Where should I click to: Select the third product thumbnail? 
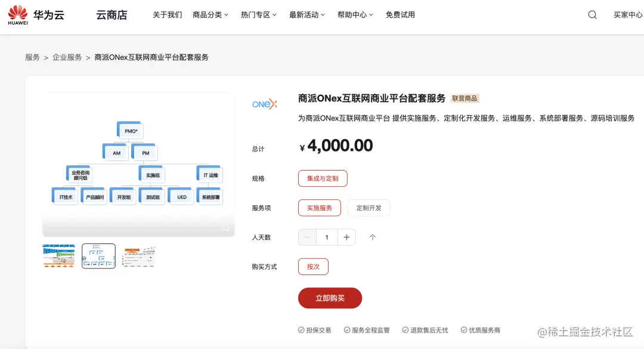pos(138,255)
